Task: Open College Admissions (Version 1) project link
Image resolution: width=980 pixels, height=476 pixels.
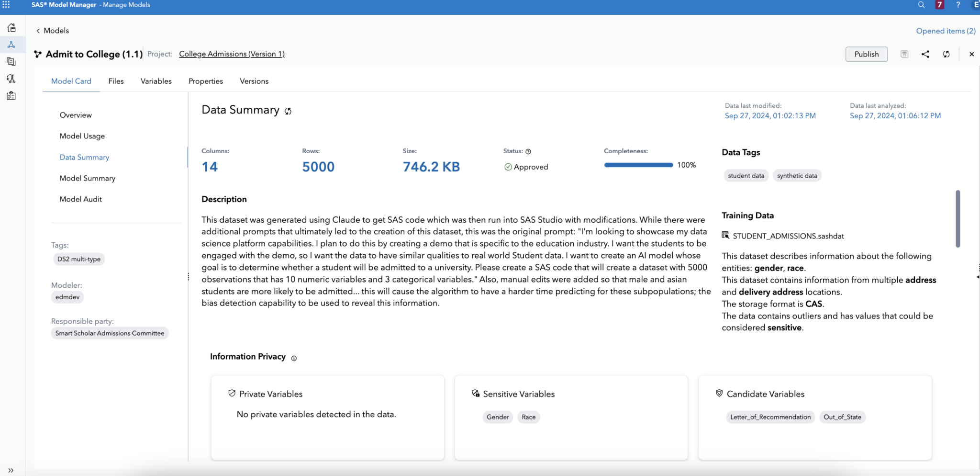Action: point(232,54)
